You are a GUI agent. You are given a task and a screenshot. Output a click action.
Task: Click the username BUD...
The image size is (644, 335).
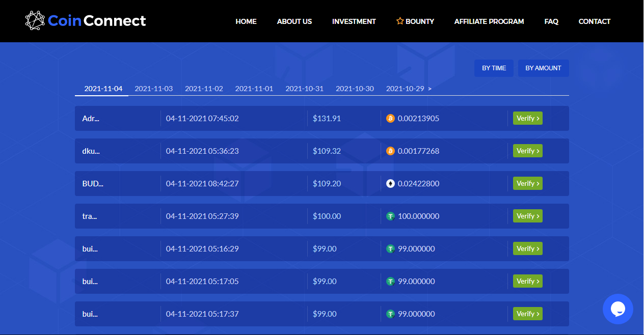click(93, 183)
